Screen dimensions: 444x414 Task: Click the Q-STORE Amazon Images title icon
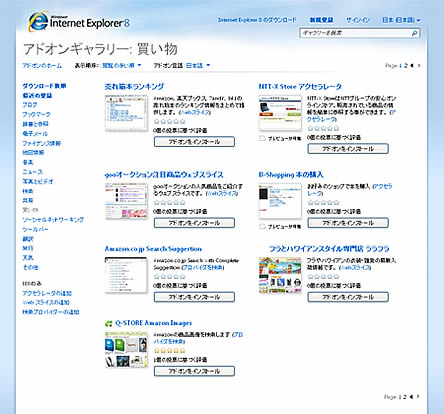coord(108,323)
